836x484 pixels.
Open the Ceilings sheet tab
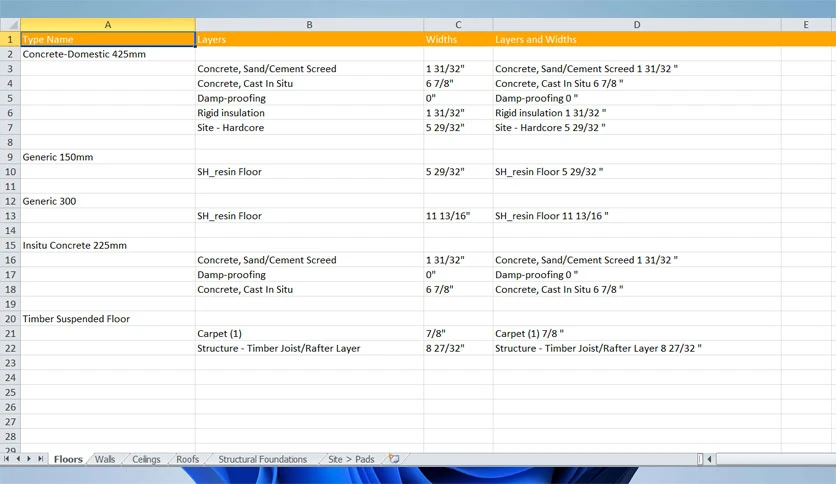[x=146, y=459]
